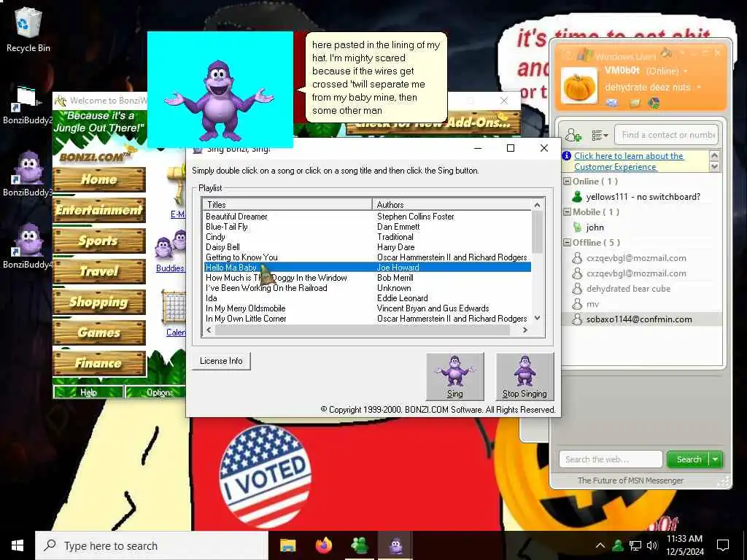The width and height of the screenshot is (747, 560).
Task: Click playlist horizontal scrollbar left arrow
Action: 209,330
